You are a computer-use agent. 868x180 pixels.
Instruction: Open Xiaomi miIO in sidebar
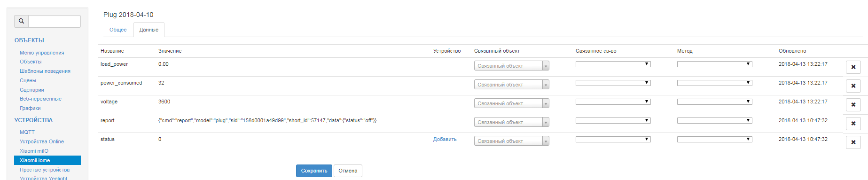pyautogui.click(x=34, y=151)
